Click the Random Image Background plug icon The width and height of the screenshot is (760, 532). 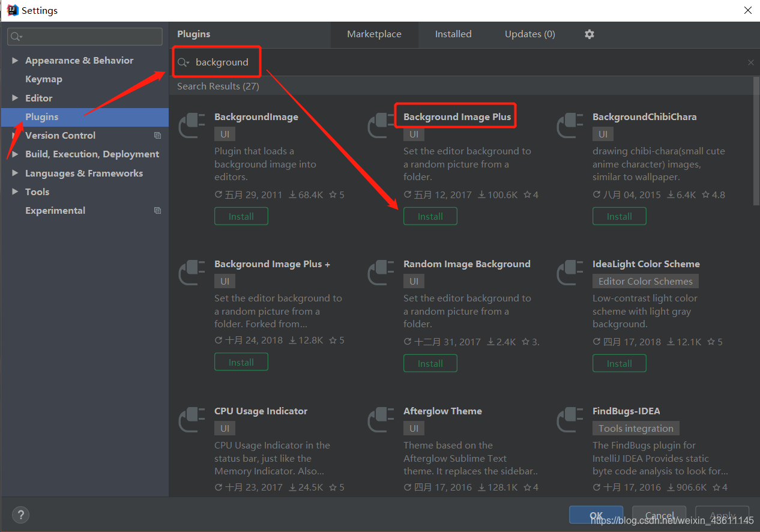(381, 273)
